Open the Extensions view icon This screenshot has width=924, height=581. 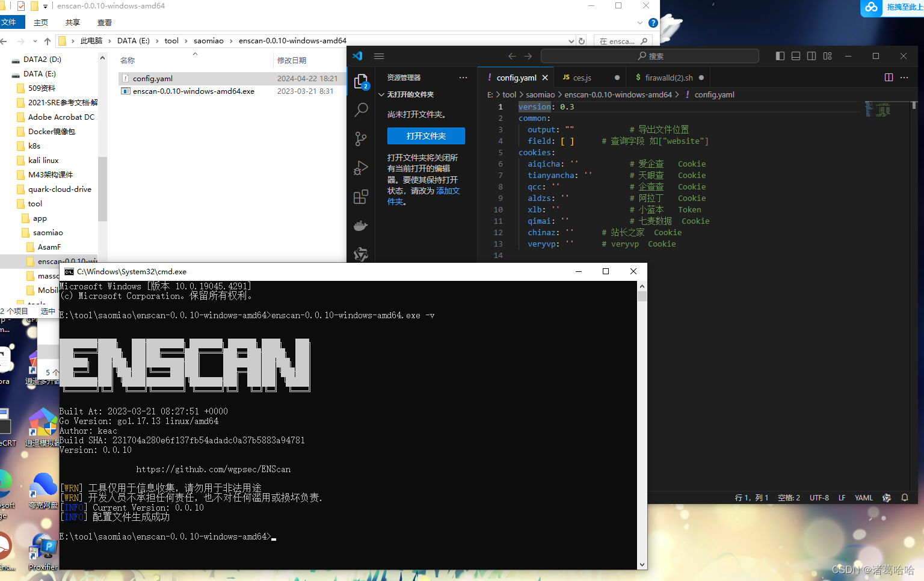pos(361,197)
